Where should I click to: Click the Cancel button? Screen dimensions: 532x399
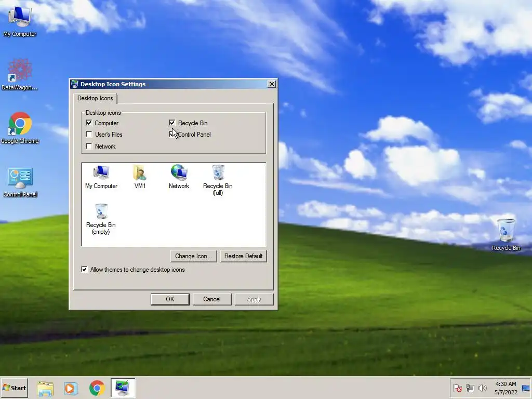click(x=212, y=299)
